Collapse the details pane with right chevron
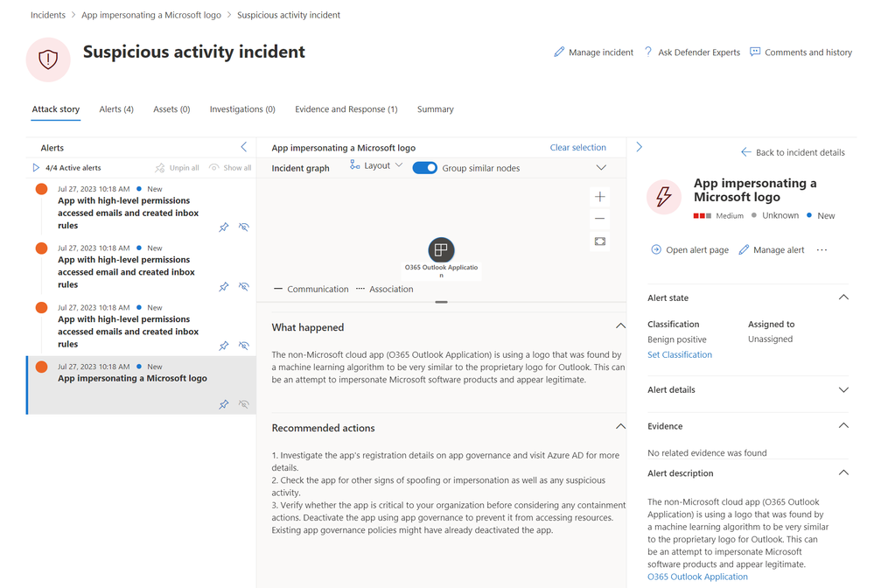The image size is (874, 588). pyautogui.click(x=640, y=147)
